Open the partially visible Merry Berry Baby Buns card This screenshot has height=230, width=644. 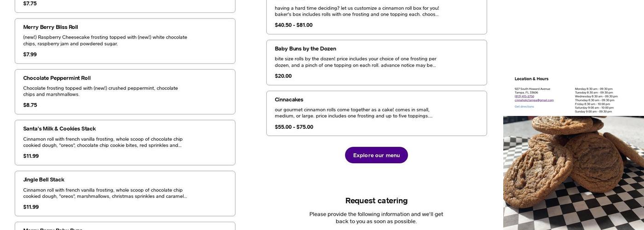click(125, 227)
